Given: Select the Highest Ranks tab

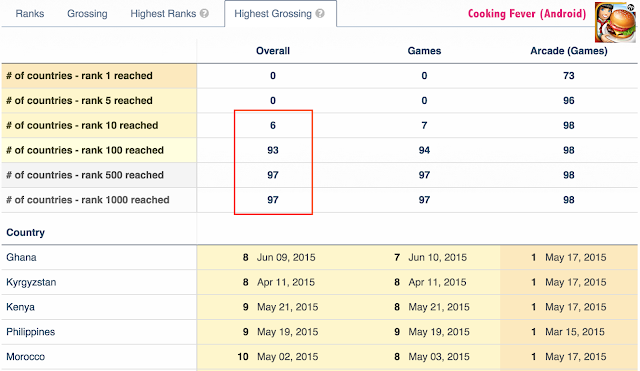Looking at the screenshot, I should [x=163, y=13].
